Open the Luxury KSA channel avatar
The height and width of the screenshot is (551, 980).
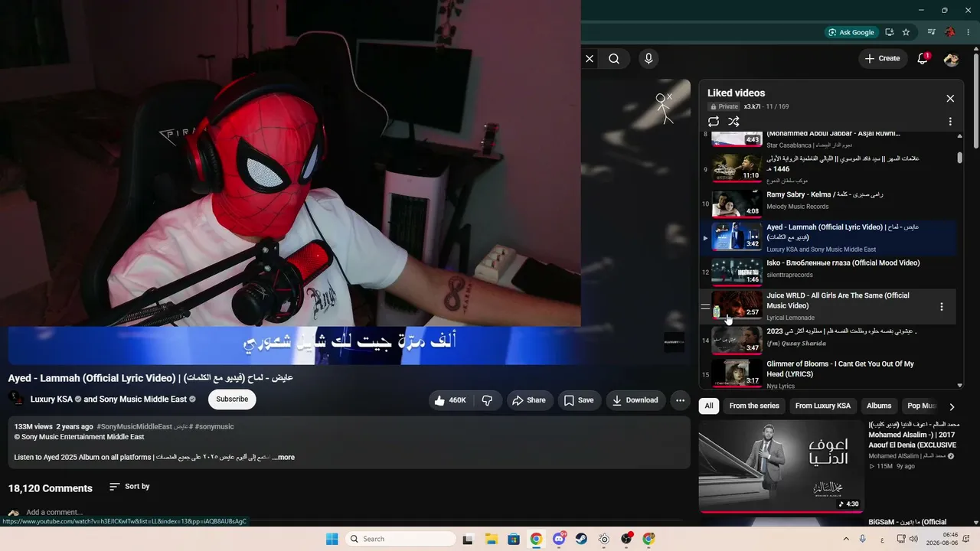tap(16, 399)
